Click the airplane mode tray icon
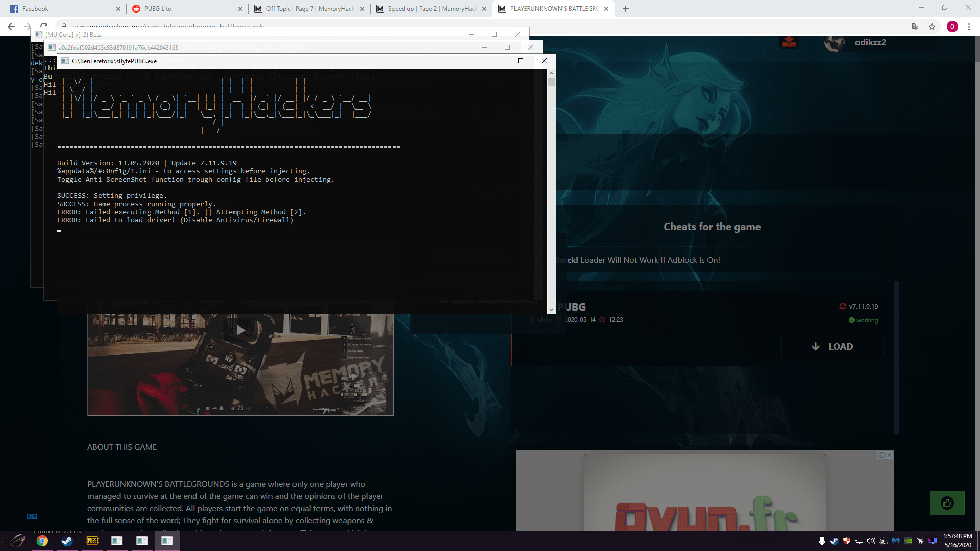 coord(920,541)
